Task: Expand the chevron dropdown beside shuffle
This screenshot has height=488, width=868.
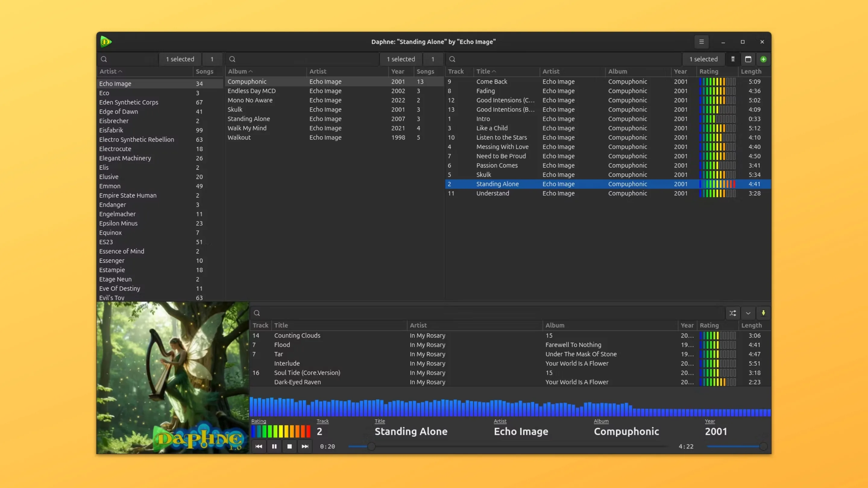Action: pyautogui.click(x=748, y=313)
